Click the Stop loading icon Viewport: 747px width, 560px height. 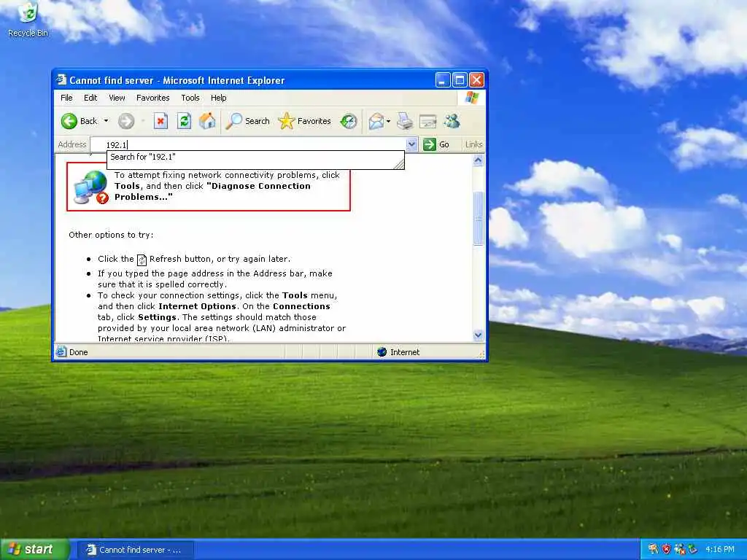tap(160, 121)
